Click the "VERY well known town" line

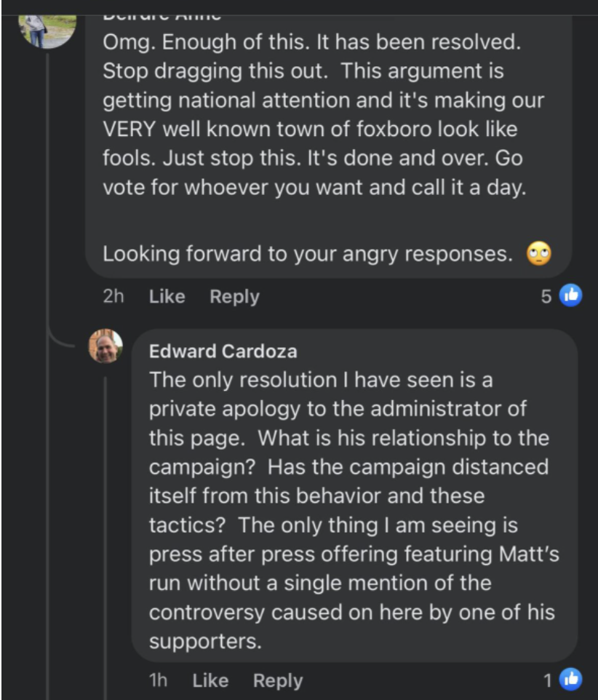point(311,130)
